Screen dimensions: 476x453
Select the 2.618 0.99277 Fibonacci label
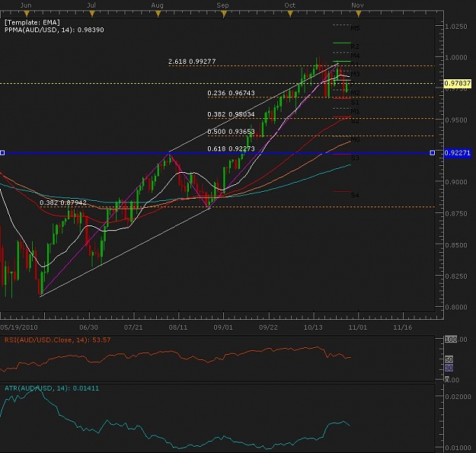pos(192,62)
